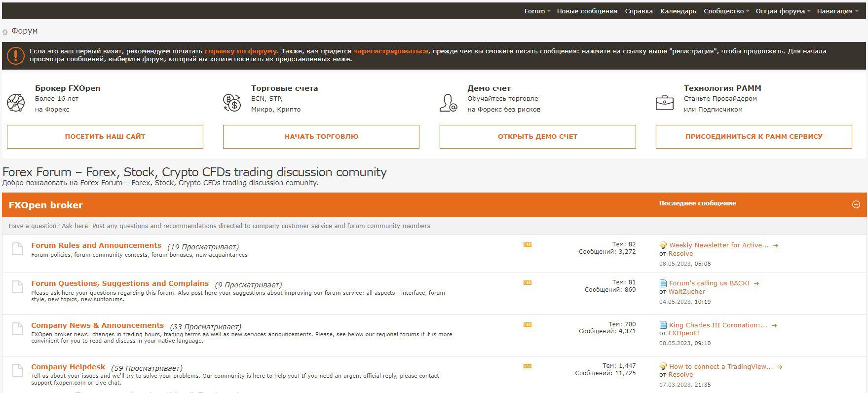Open the Weekly Newsletter for Active... post
This screenshot has height=393, width=868.
pyautogui.click(x=718, y=245)
